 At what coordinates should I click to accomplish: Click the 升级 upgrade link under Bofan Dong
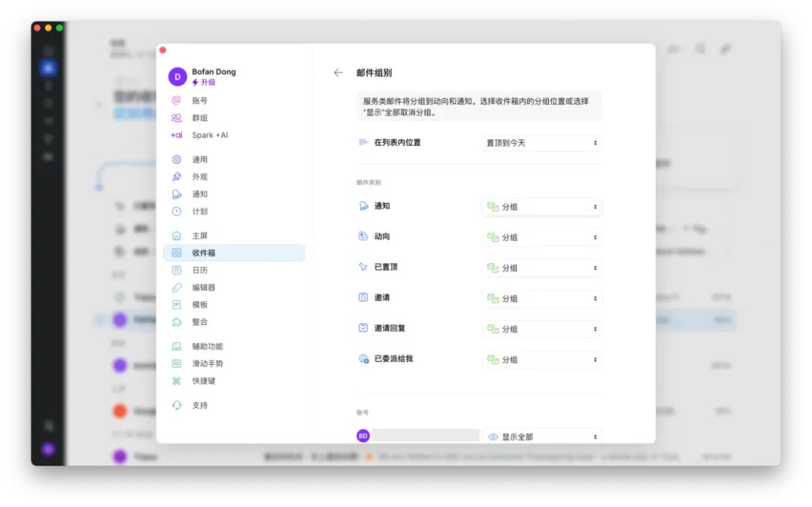[x=204, y=82]
